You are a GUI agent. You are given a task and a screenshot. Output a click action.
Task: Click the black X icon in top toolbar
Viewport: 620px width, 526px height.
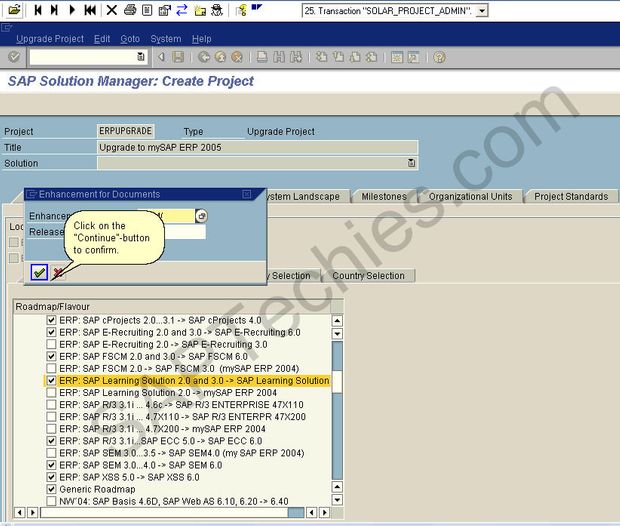pos(112,9)
